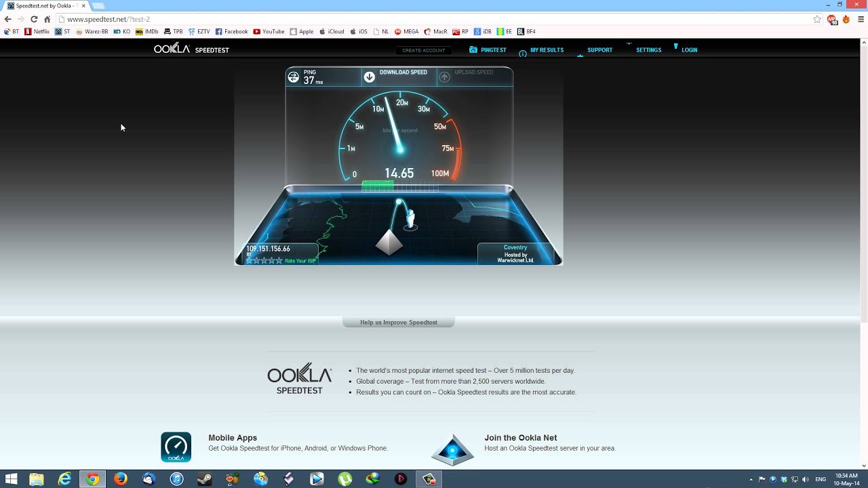
Task: Click the download progress bar below the gauge
Action: point(399,186)
